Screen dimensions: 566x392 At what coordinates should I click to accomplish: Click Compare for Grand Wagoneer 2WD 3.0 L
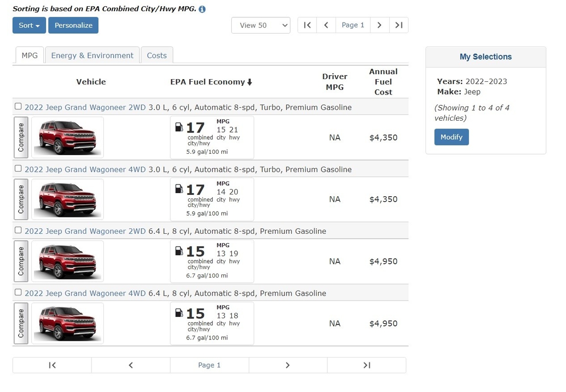[x=21, y=137]
